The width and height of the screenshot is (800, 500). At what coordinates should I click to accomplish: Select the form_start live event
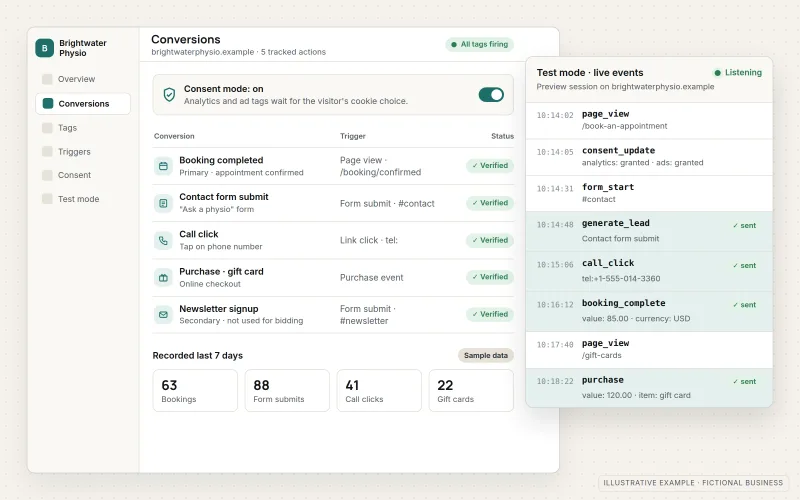coord(649,193)
